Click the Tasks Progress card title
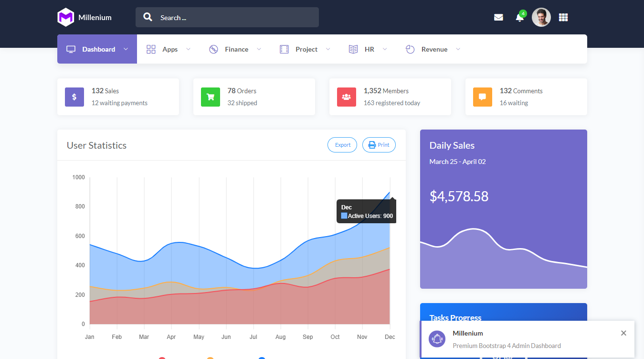The width and height of the screenshot is (644, 359). point(455,317)
